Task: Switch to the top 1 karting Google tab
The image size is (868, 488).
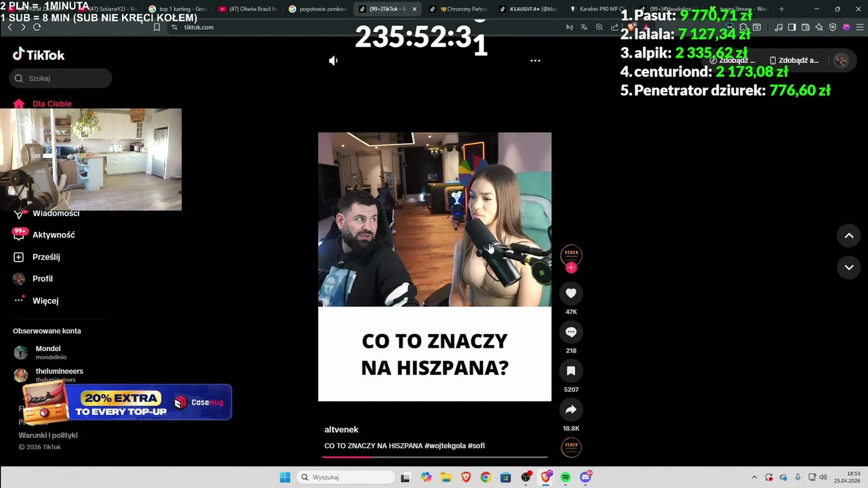Action: 178,9
